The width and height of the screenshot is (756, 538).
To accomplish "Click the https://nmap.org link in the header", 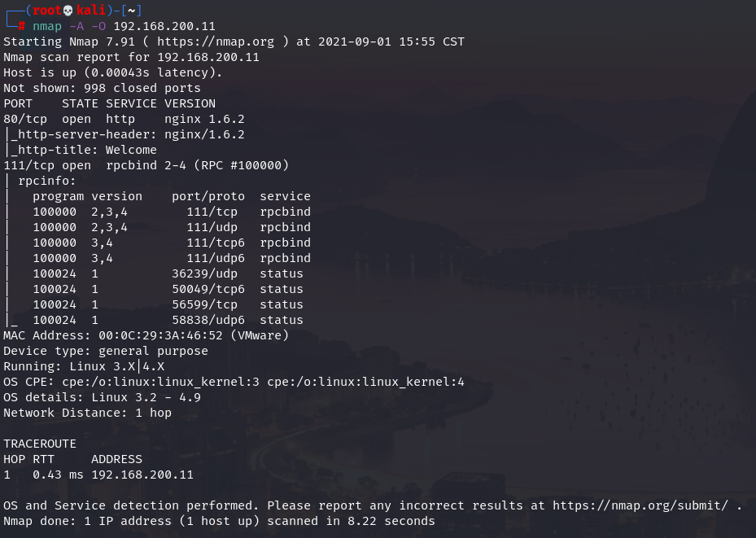I will pos(216,42).
